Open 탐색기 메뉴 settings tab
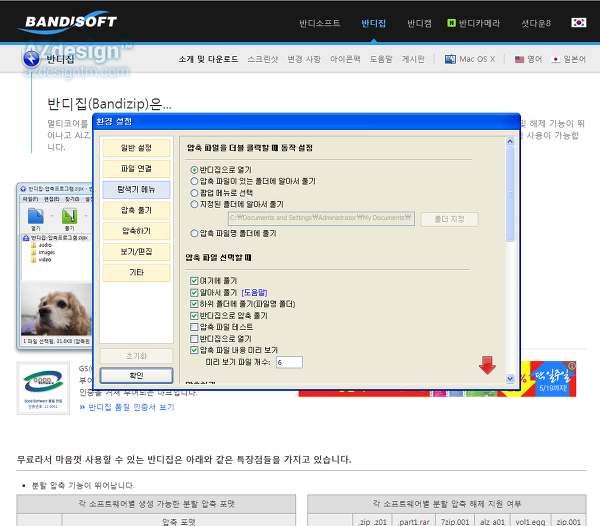This screenshot has width=600, height=526. (136, 189)
